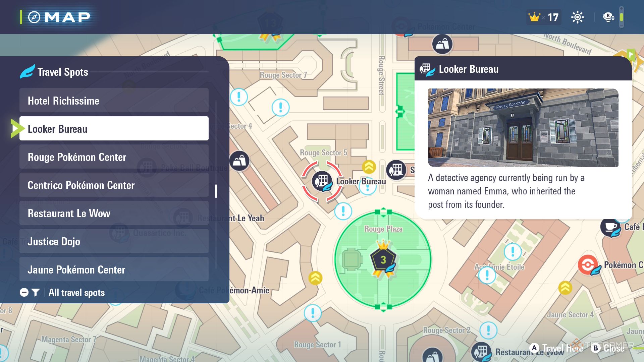The height and width of the screenshot is (362, 644).
Task: Click the Restaurant Le Wow building icon
Action: 481,352
